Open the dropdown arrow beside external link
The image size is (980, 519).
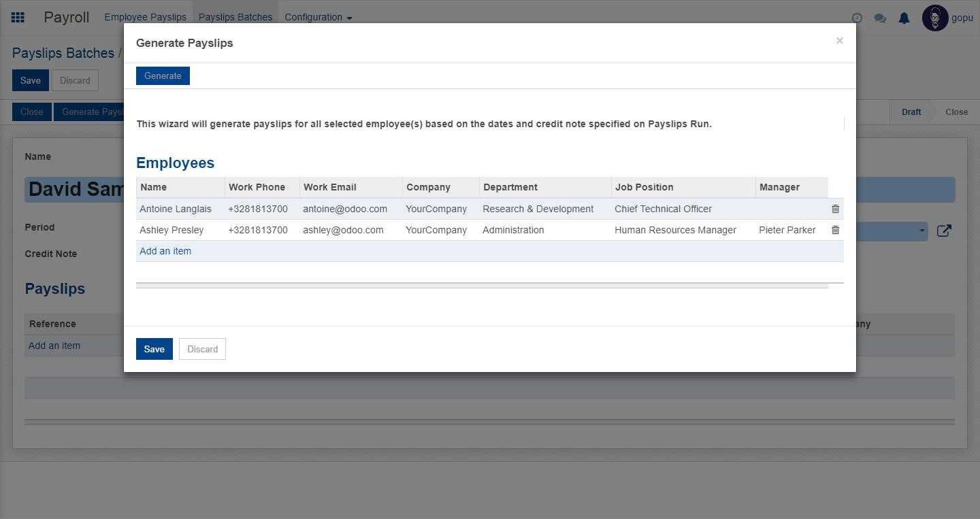922,231
